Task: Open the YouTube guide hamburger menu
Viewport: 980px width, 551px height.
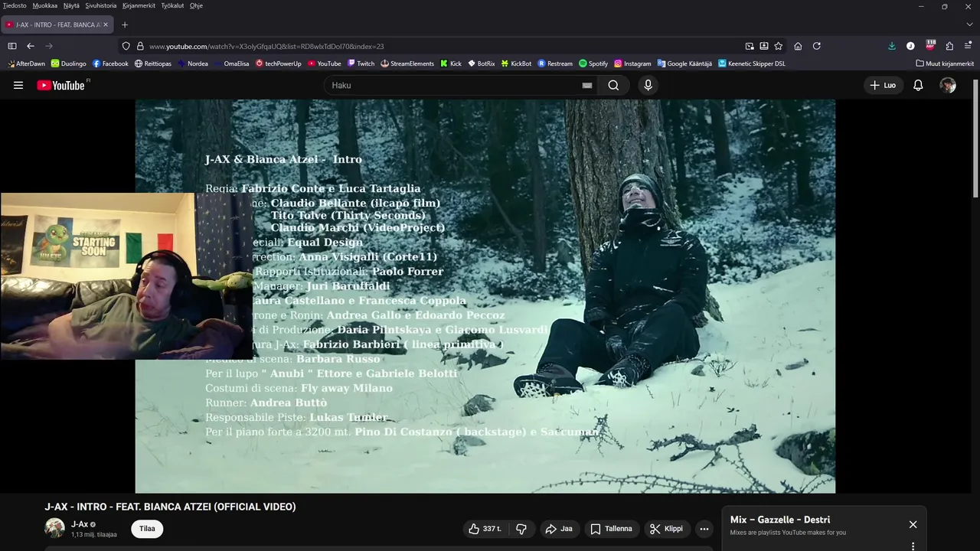Action: tap(18, 85)
